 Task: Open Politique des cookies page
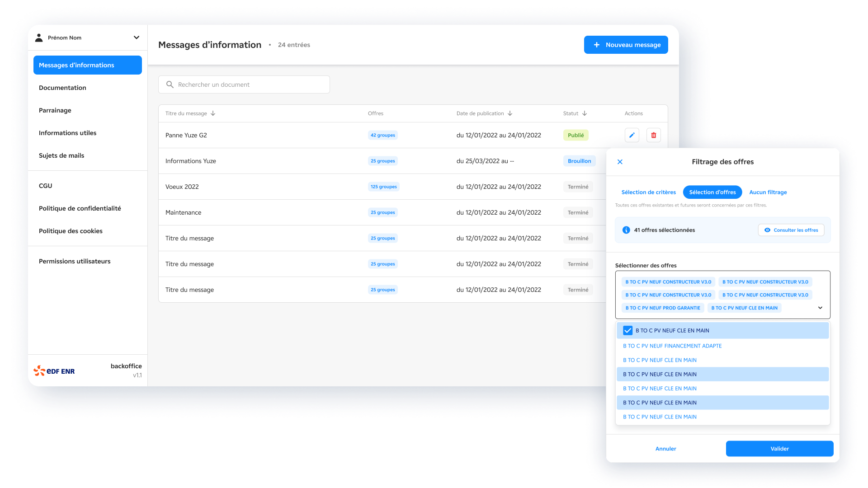pyautogui.click(x=71, y=231)
